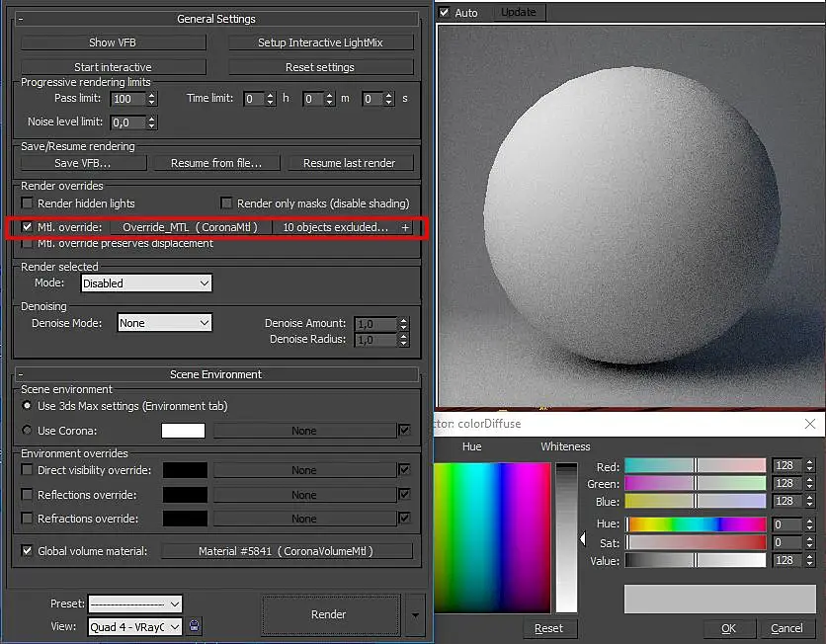Close the color selector dialog
The width and height of the screenshot is (826, 644).
coord(809,424)
